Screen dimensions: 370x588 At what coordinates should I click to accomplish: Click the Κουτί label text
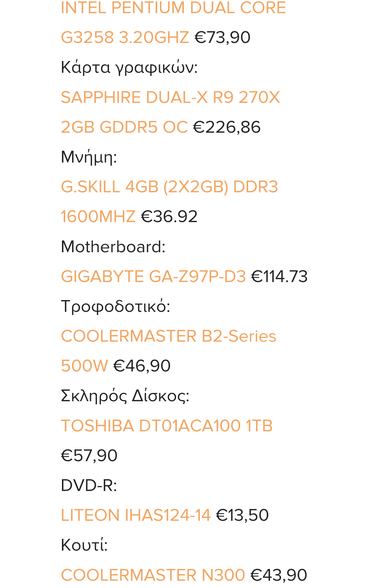84,545
